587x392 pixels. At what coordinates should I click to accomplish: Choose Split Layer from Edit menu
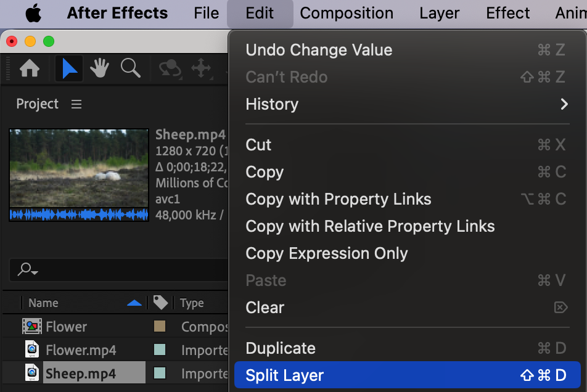pyautogui.click(x=284, y=375)
